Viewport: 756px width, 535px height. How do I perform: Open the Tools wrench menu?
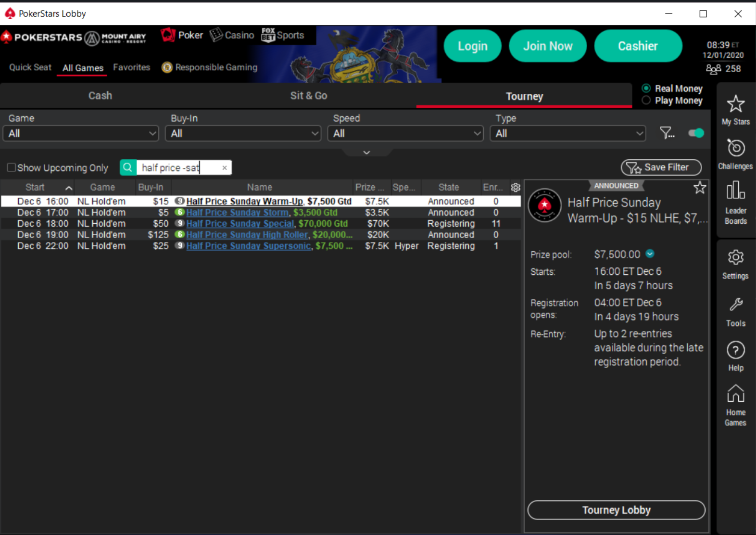pos(735,312)
